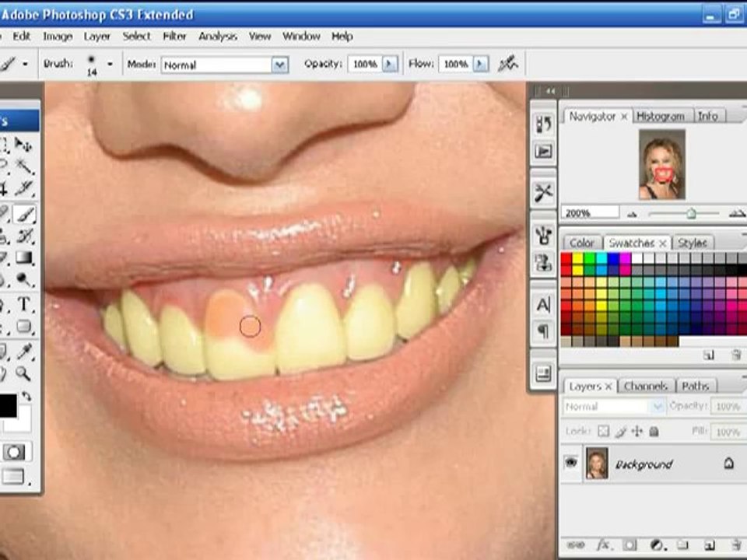Select the Zoom tool

point(24,373)
